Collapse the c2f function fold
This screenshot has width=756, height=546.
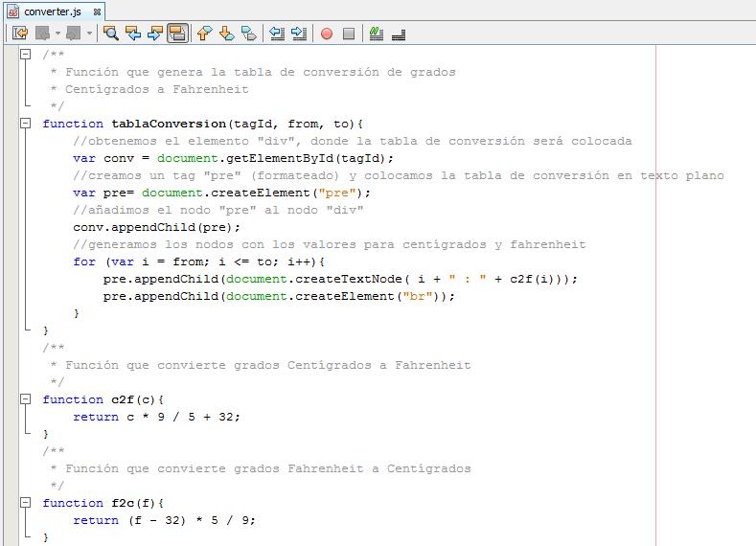(26, 399)
